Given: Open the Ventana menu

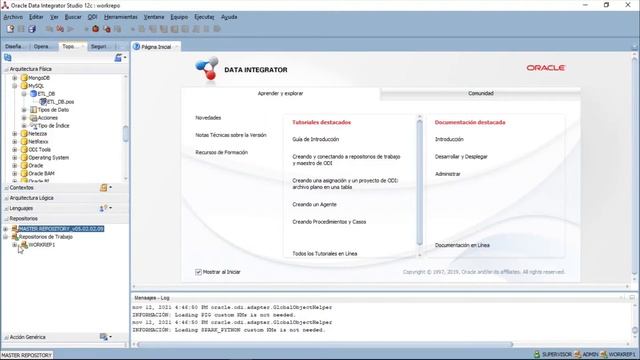Looking at the screenshot, I should [x=154, y=17].
